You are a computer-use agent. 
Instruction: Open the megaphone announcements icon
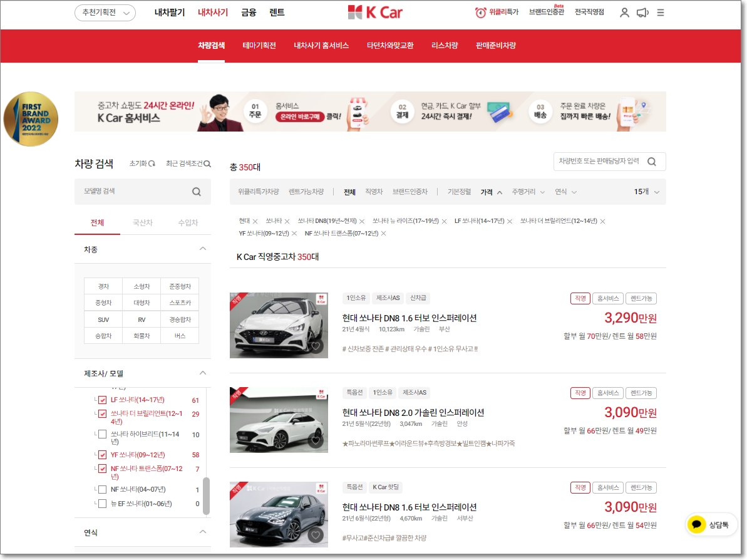pos(642,13)
